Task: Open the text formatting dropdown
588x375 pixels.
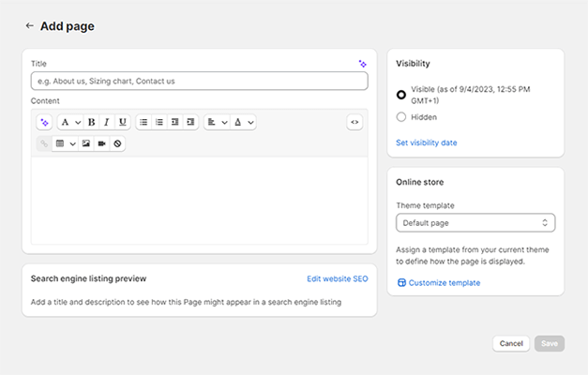Action: tap(70, 122)
